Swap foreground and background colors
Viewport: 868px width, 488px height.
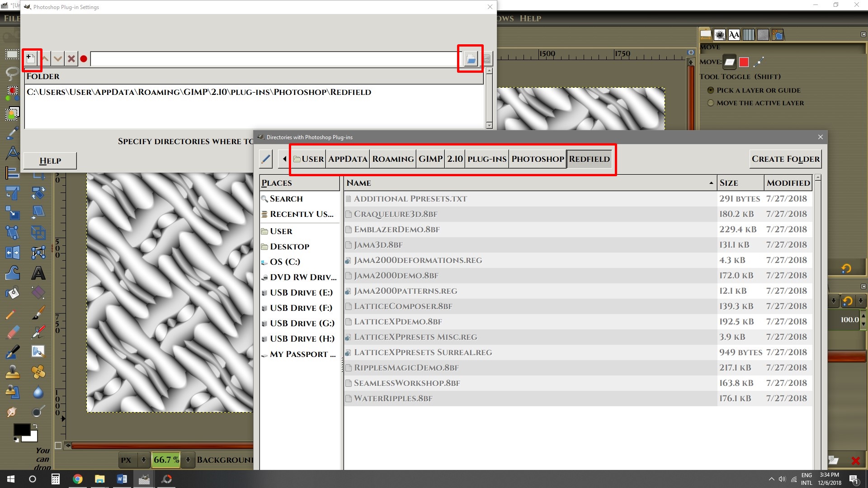(35, 426)
